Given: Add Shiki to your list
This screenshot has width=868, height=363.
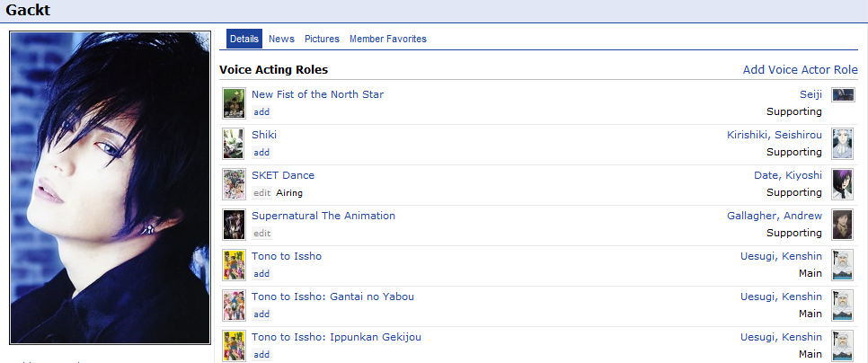Looking at the screenshot, I should pyautogui.click(x=261, y=152).
